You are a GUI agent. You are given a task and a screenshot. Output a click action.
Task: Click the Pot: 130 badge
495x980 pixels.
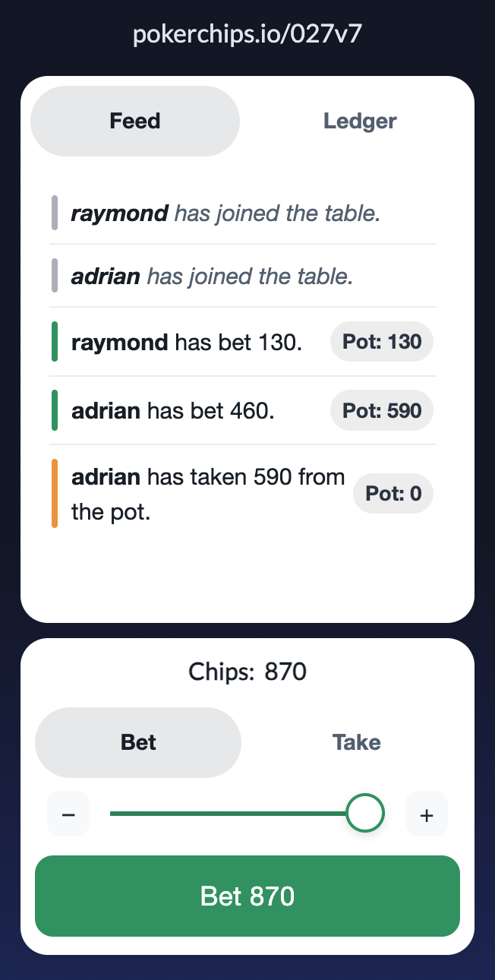pyautogui.click(x=381, y=341)
